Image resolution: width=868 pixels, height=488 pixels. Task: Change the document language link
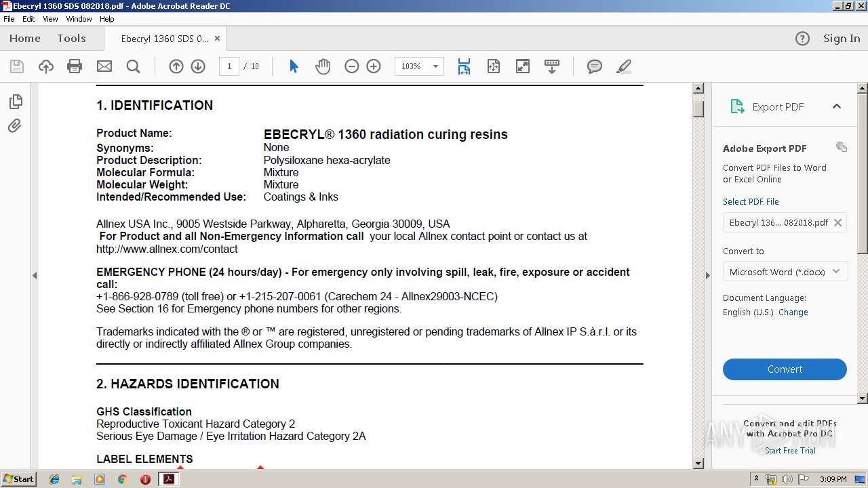coord(793,312)
